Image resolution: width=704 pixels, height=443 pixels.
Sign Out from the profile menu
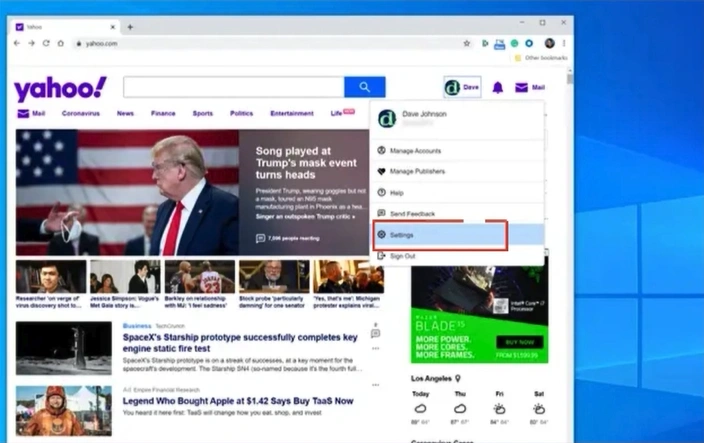click(457, 256)
